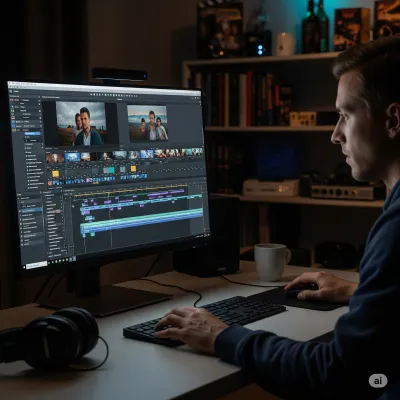Click the Windows taskbar search box
Image resolution: width=400 pixels, height=400 pixels.
point(37,265)
